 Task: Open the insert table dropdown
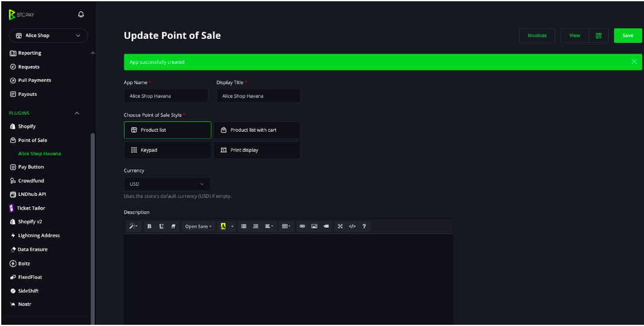(x=286, y=226)
